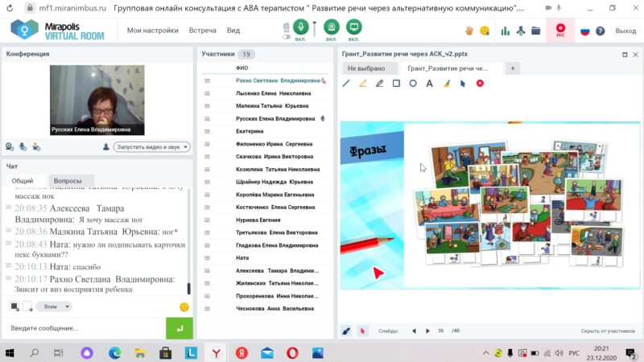Viewport: 644px width, 362px height.
Task: Open row menu for Скачкова Ирина Викторовна
Action: [207, 157]
